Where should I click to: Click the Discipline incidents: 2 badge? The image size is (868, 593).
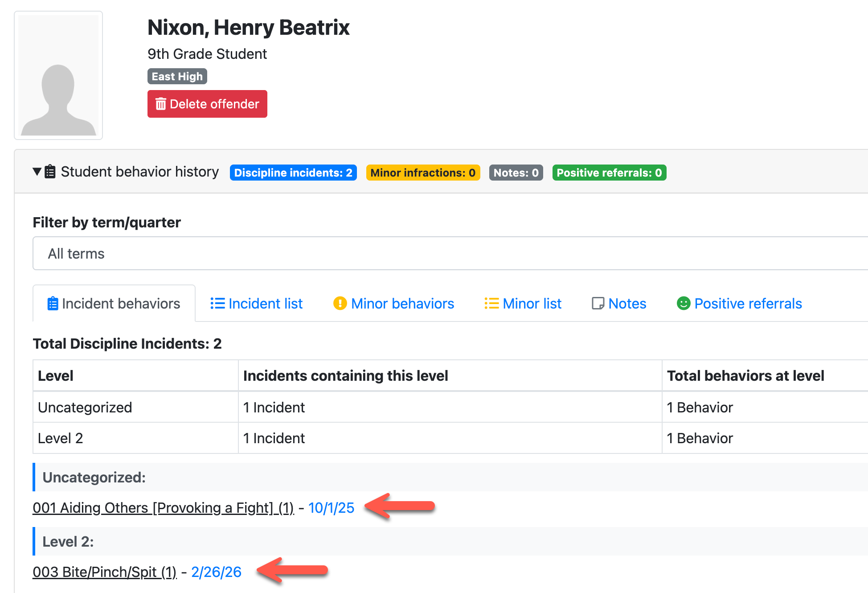tap(293, 173)
